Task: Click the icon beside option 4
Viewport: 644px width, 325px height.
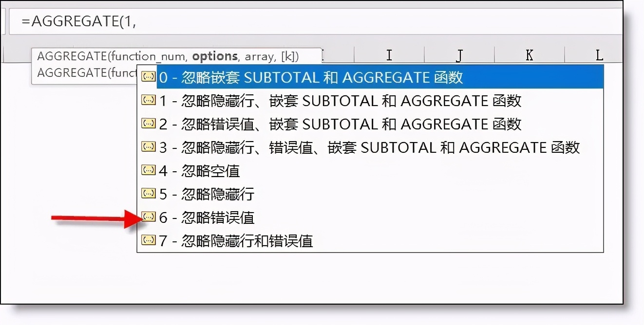Action: coord(148,170)
